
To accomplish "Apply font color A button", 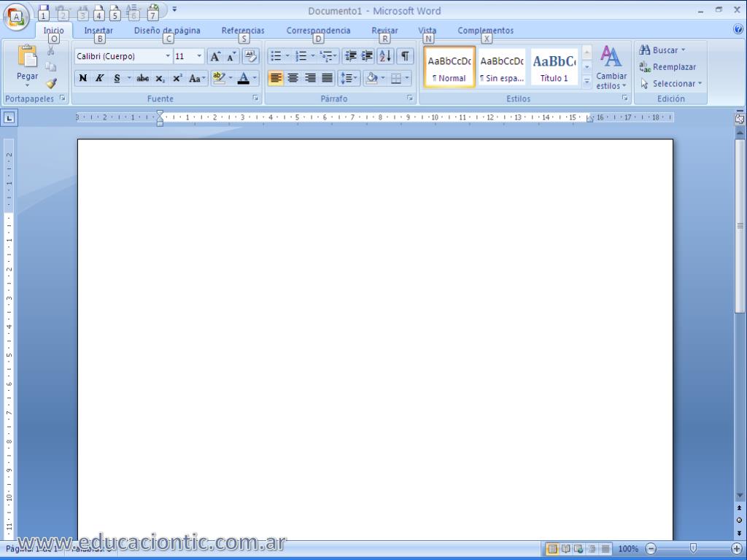I will coord(244,78).
